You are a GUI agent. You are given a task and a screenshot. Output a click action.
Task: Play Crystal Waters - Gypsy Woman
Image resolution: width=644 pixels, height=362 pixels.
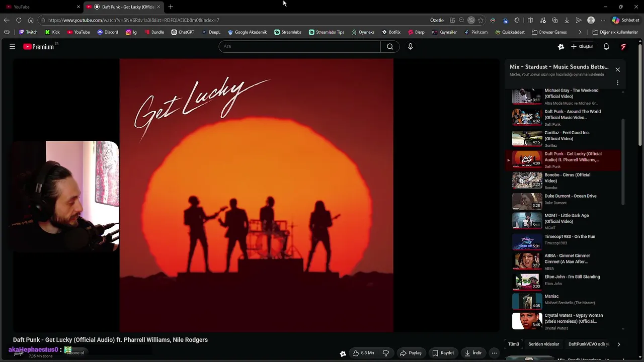(x=563, y=321)
